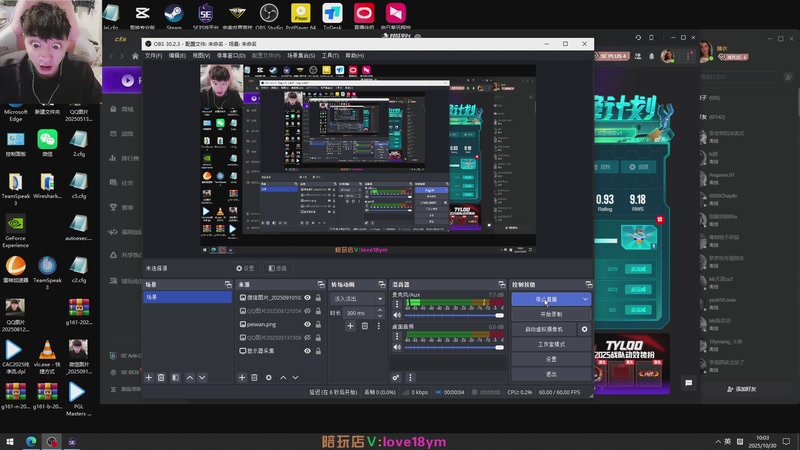Open source properties gear in Sources panel
The width and height of the screenshot is (800, 450).
(x=269, y=378)
